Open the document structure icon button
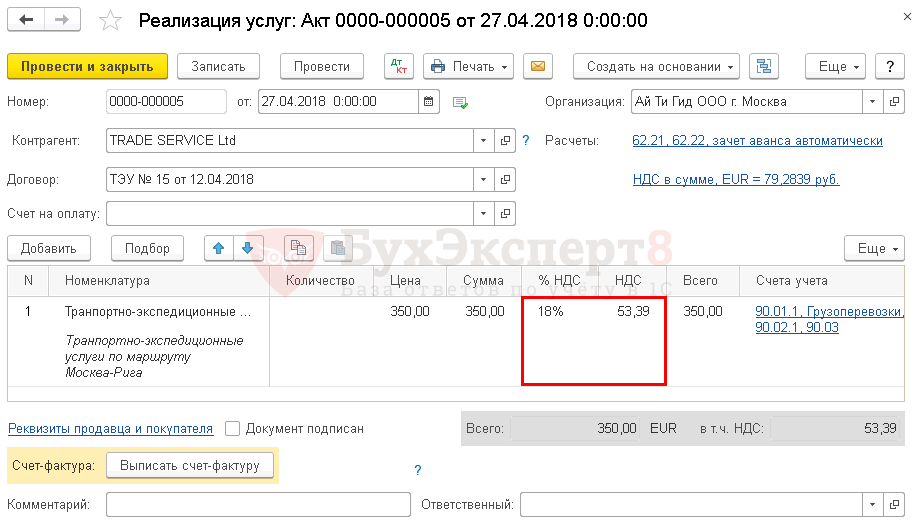Screen dimensions: 917x525 pyautogui.click(x=764, y=67)
